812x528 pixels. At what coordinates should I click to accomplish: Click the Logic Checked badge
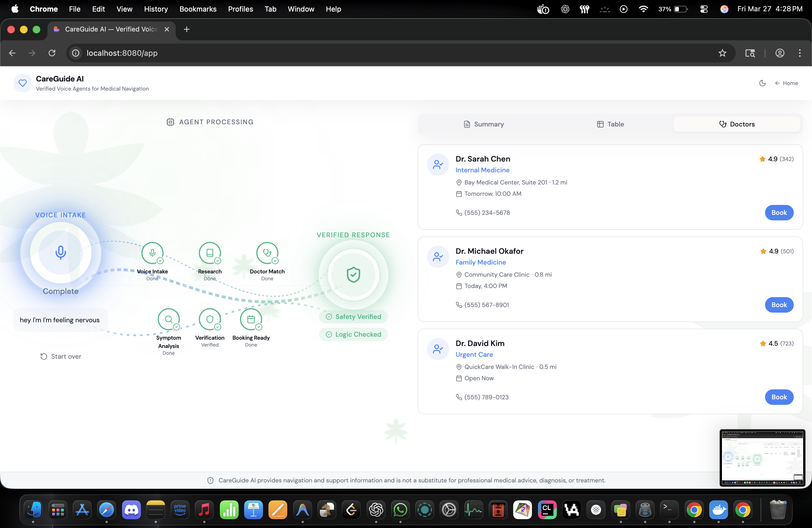(x=353, y=334)
